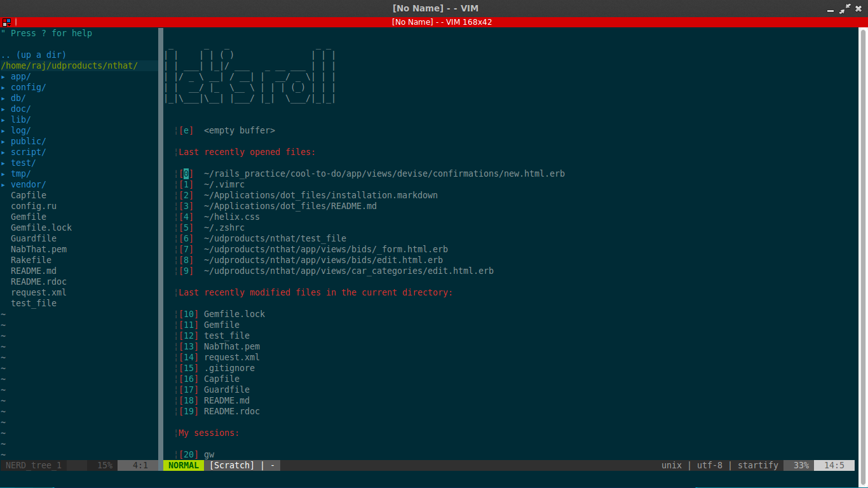
Task: Open Guardfile in the NERDTree sidebar
Action: tap(34, 239)
